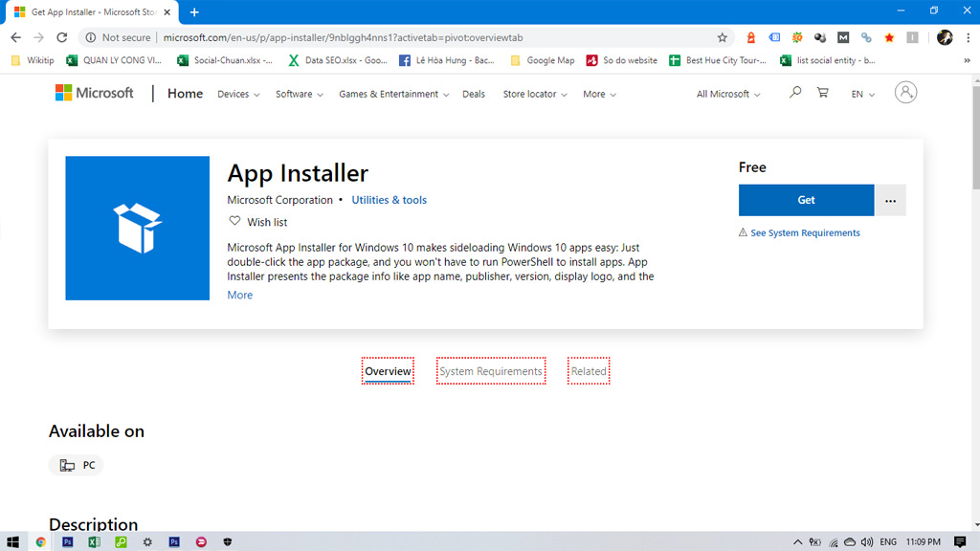Expand the Software menu
The height and width of the screenshot is (551, 980).
coord(300,94)
